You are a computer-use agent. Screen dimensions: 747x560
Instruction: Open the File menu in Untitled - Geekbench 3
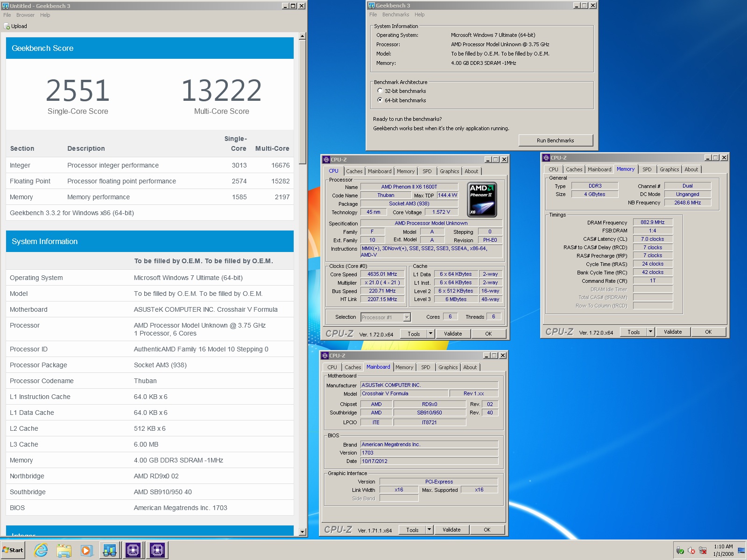[7, 15]
